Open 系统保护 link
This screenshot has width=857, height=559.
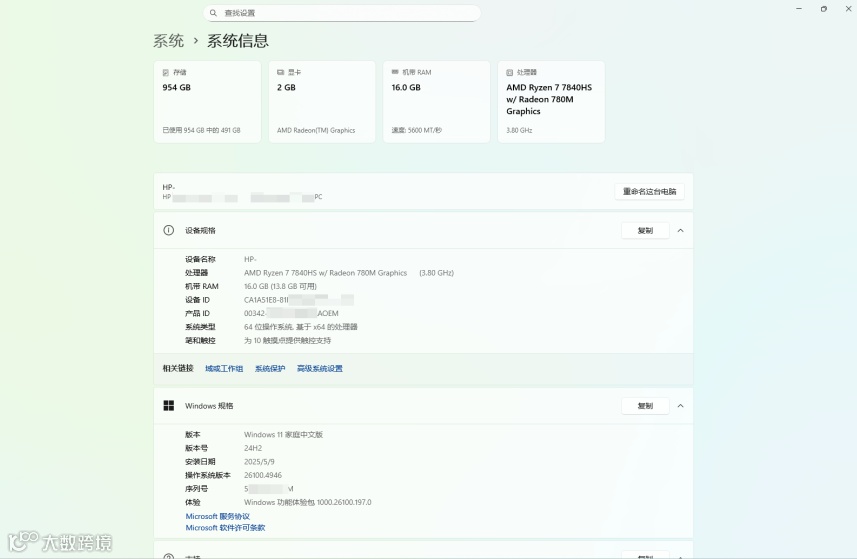click(270, 368)
